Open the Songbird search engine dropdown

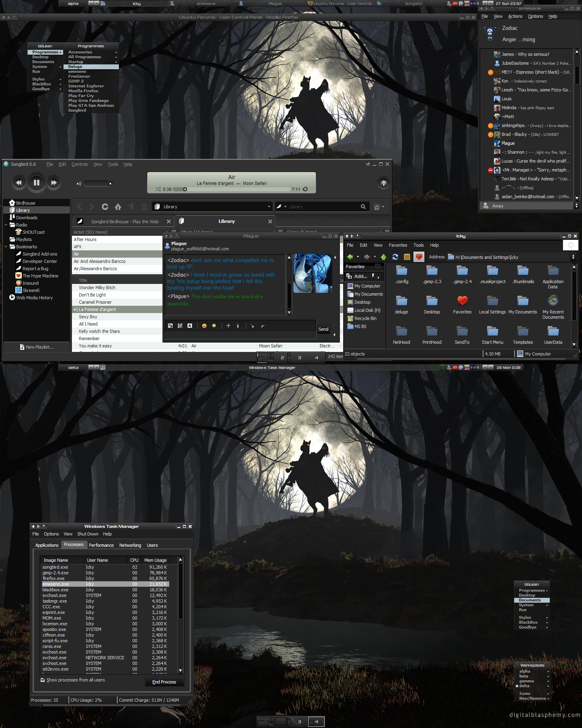281,207
